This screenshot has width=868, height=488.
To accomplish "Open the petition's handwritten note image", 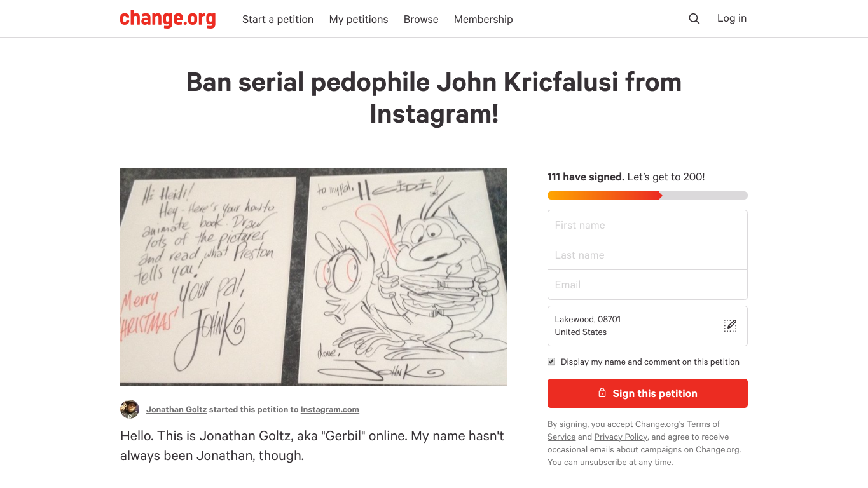I will [313, 277].
